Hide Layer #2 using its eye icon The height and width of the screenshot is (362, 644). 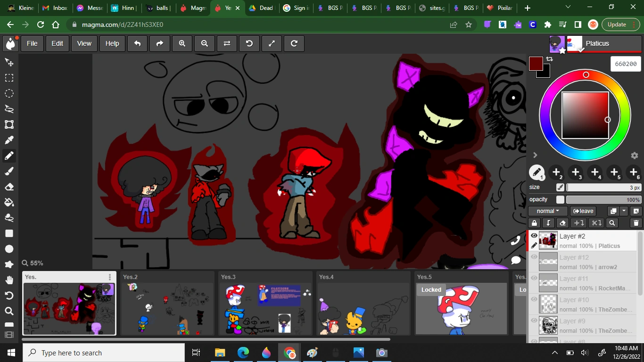click(534, 236)
